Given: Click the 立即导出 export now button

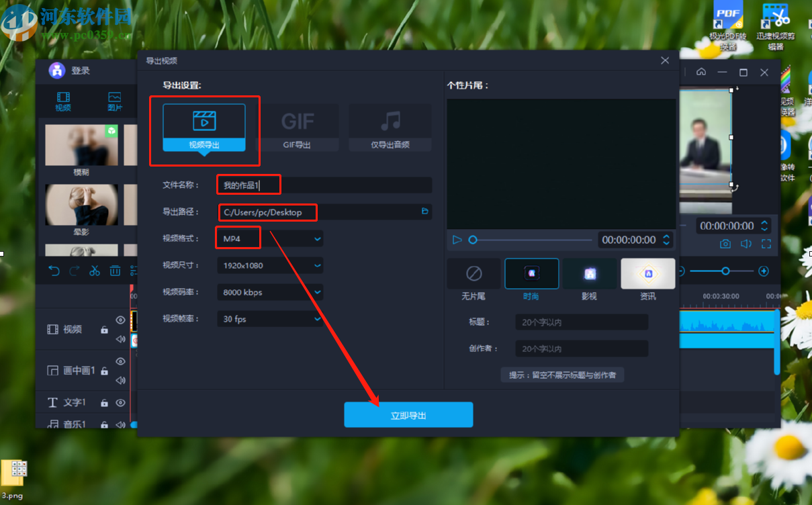Looking at the screenshot, I should pos(408,415).
